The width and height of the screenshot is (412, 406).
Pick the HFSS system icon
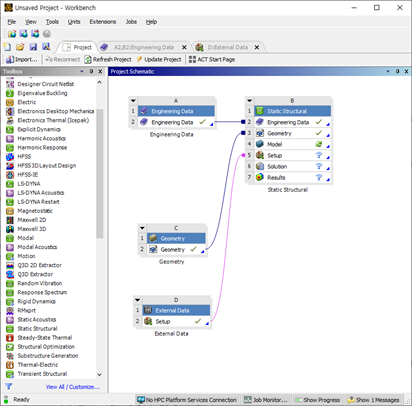click(10, 157)
